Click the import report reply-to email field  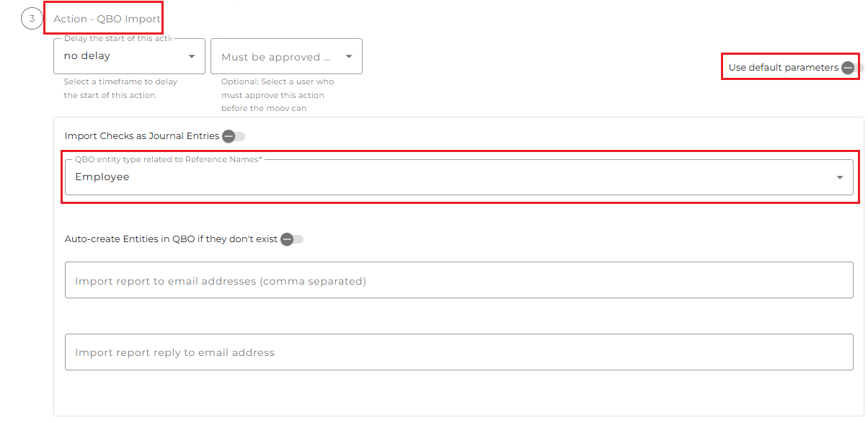pos(459,352)
